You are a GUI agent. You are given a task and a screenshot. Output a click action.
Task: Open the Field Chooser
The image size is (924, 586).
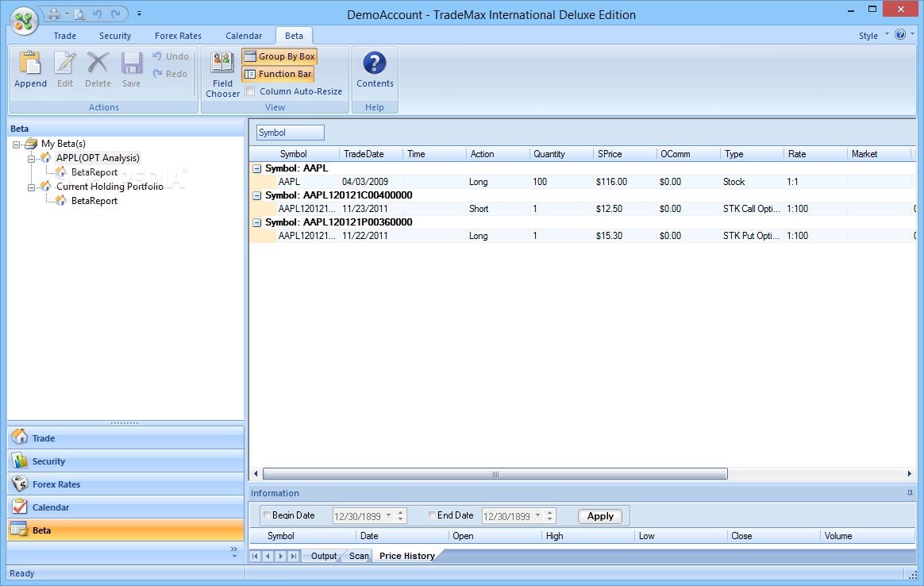click(x=223, y=74)
